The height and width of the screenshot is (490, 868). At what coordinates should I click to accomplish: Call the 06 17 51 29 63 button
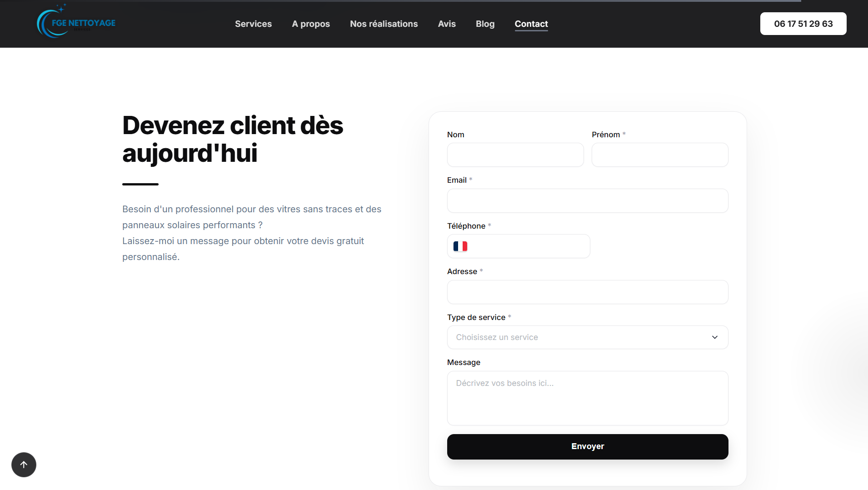803,24
